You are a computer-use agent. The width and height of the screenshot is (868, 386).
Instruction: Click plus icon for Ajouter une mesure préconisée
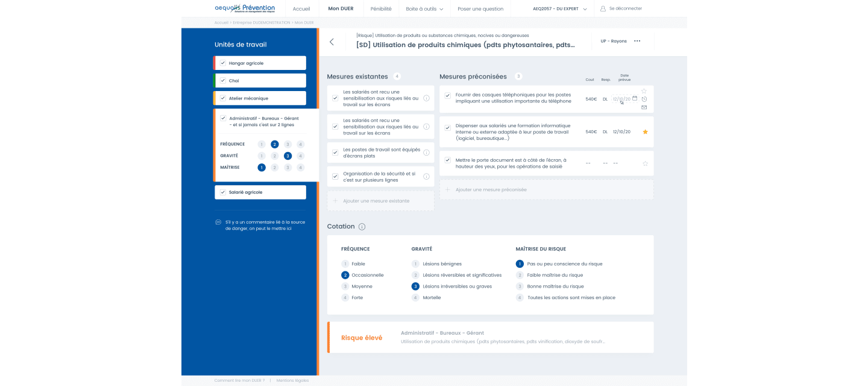[447, 189]
